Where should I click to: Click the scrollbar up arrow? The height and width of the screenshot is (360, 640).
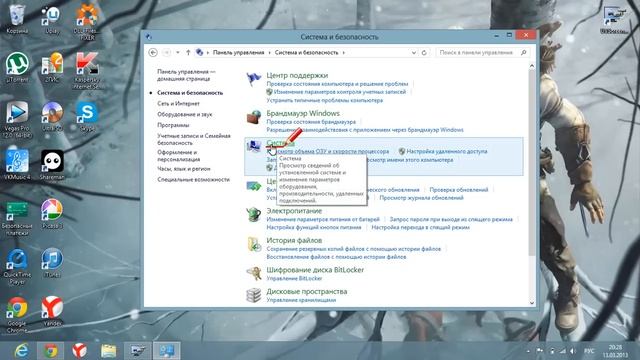(x=531, y=66)
